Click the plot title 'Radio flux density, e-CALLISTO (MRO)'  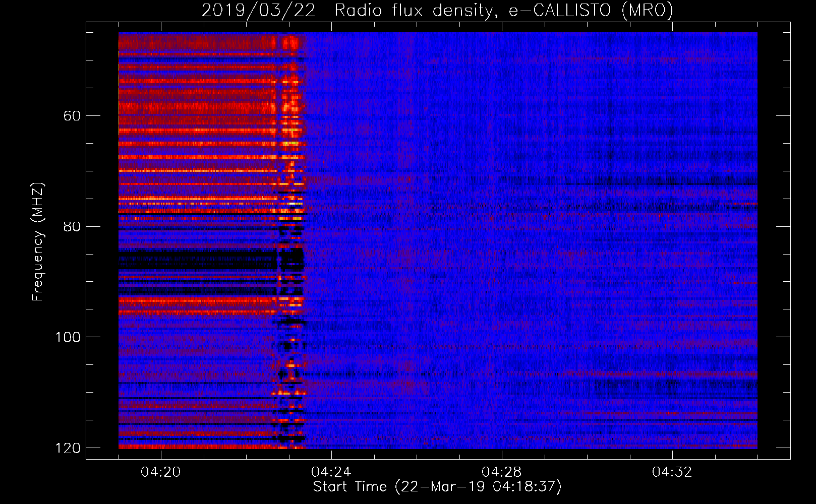click(504, 10)
